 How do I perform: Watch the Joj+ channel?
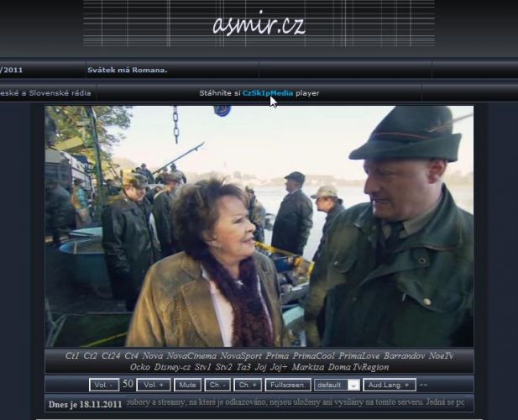[279, 367]
